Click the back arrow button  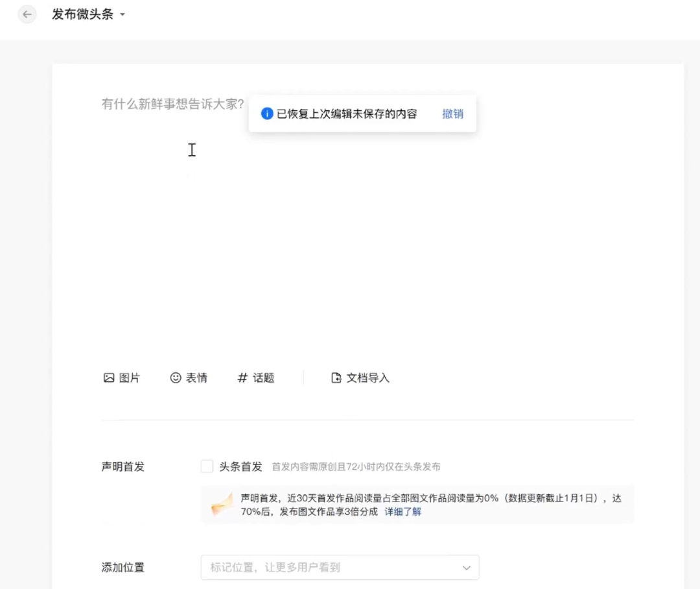coord(27,14)
